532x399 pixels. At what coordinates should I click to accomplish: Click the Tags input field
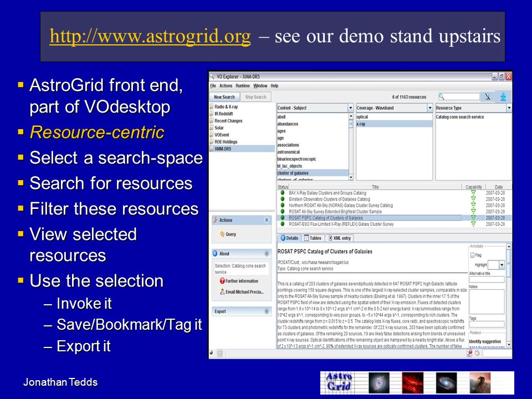pyautogui.click(x=487, y=324)
